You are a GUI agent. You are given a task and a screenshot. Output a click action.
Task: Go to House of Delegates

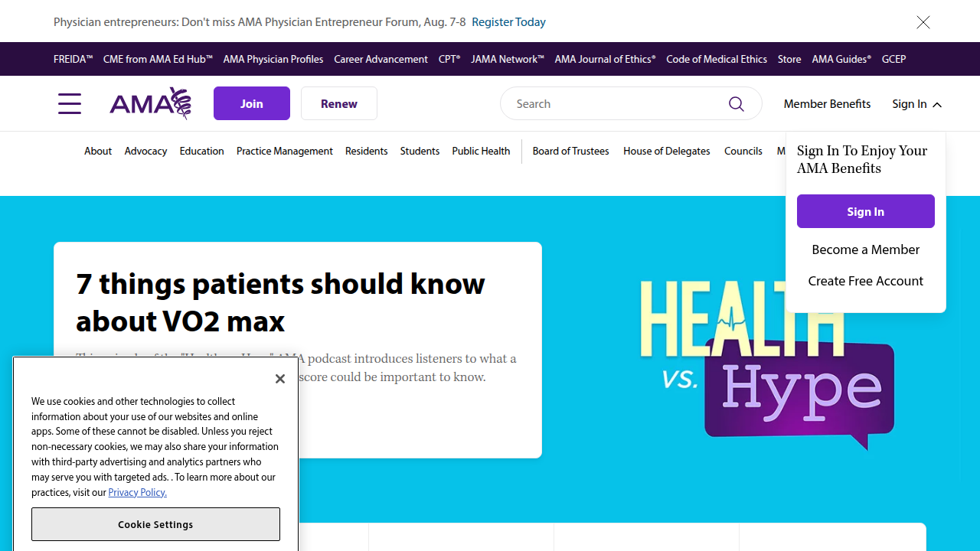coord(667,151)
